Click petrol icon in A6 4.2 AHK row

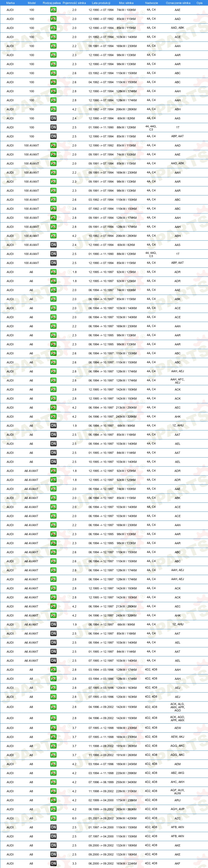[53, 417]
